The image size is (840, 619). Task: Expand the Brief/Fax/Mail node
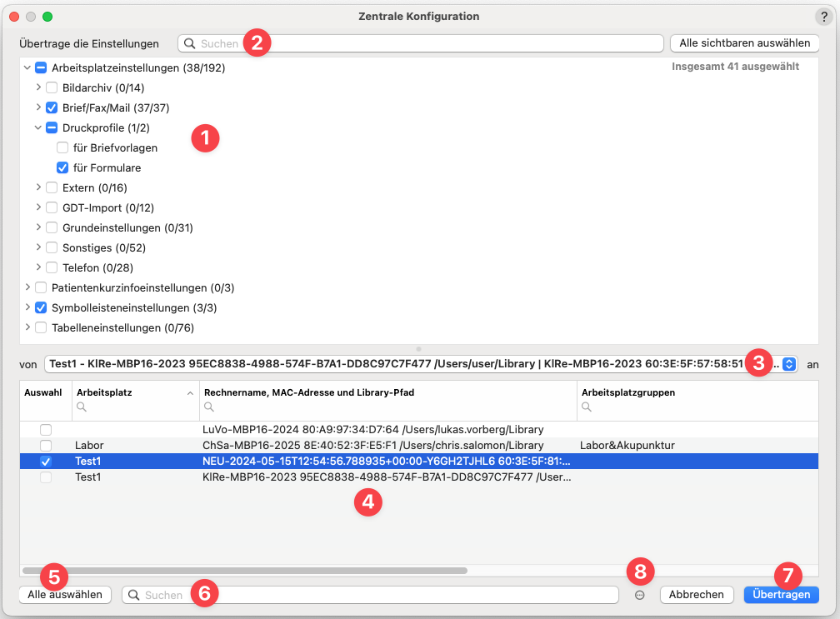pos(38,107)
